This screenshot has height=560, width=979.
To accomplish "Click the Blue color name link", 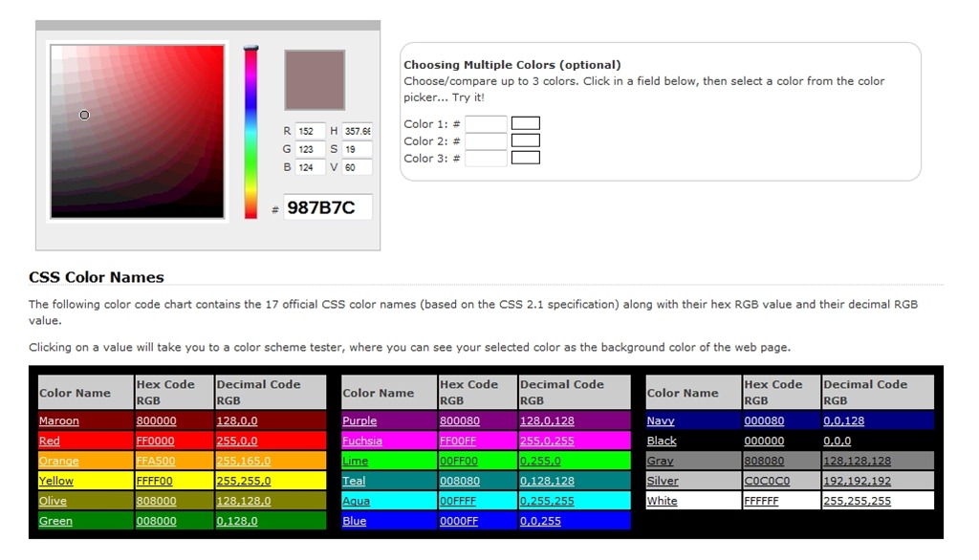I will (354, 521).
